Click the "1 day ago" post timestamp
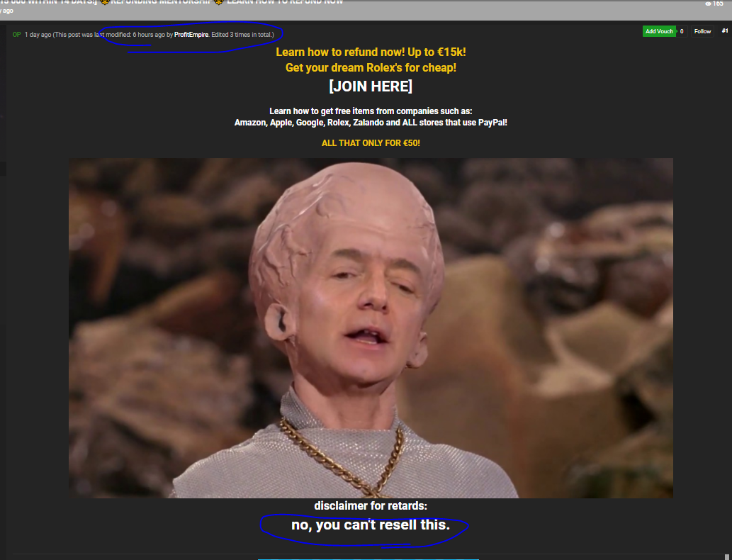 (38, 35)
